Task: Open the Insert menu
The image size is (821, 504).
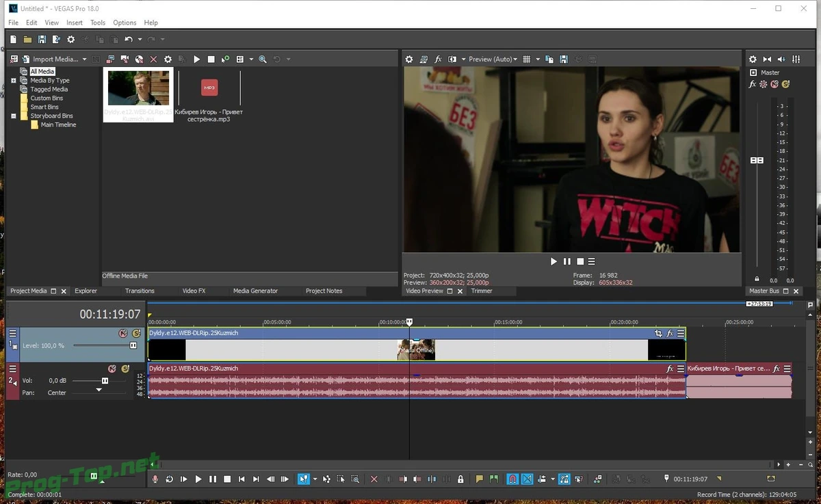Action: (75, 23)
